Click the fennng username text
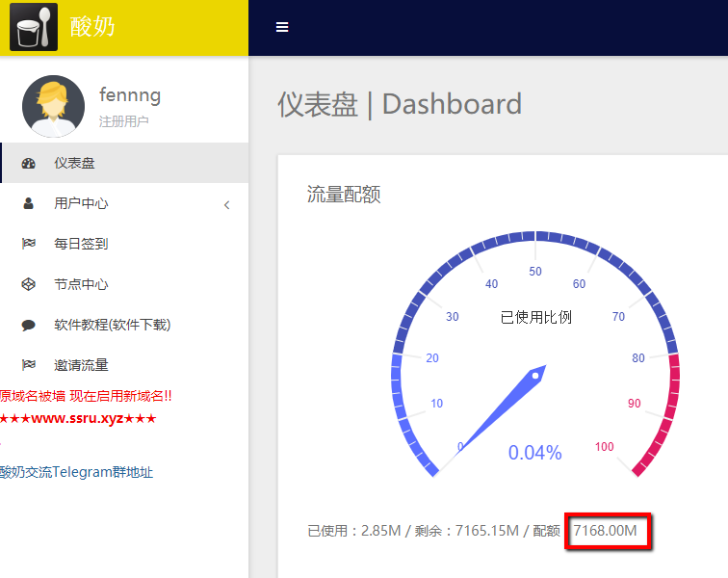This screenshot has width=728, height=578. (x=130, y=95)
